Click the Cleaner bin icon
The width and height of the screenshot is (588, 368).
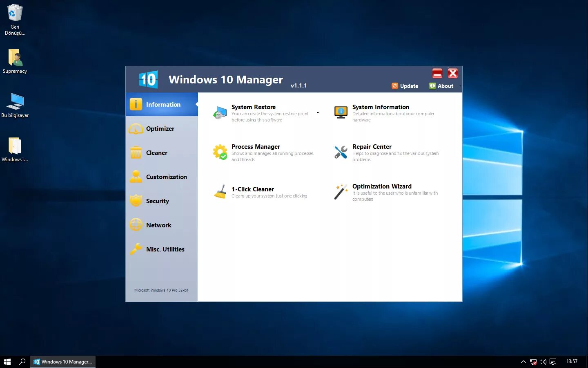[x=136, y=153]
